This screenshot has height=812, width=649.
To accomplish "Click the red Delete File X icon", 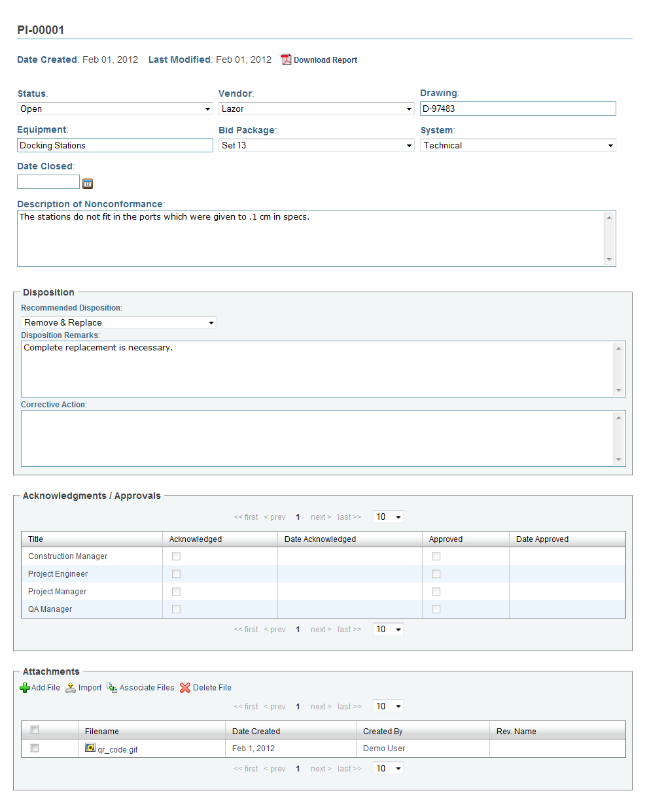I will coord(185,688).
